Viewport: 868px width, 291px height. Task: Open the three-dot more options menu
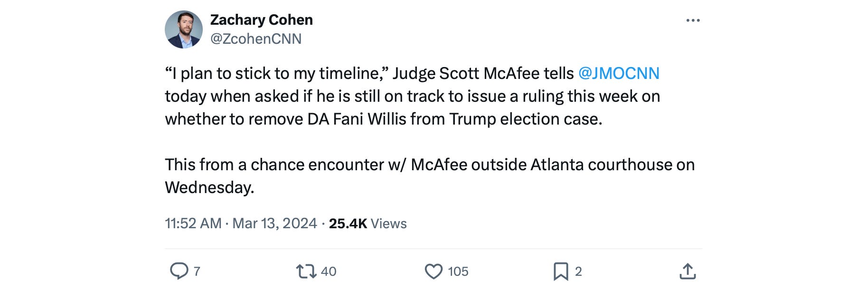pyautogui.click(x=693, y=20)
